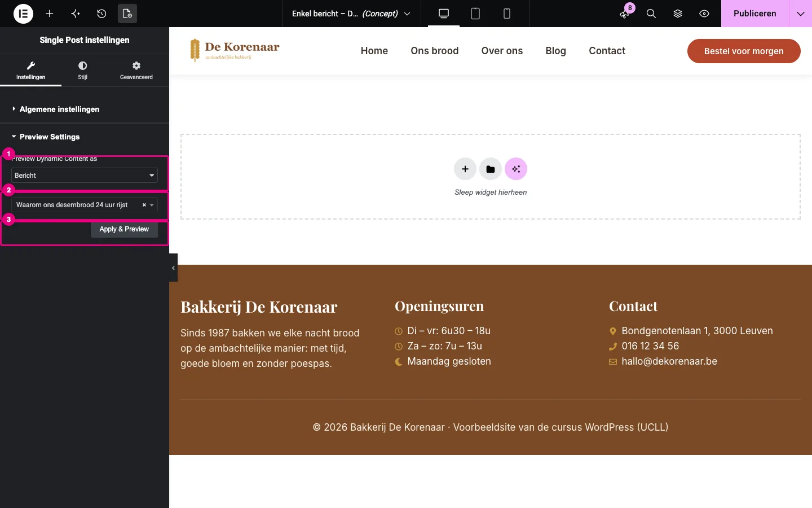Open the site settings icon in top bar
Viewport: 812px width, 508px height.
pyautogui.click(x=76, y=14)
